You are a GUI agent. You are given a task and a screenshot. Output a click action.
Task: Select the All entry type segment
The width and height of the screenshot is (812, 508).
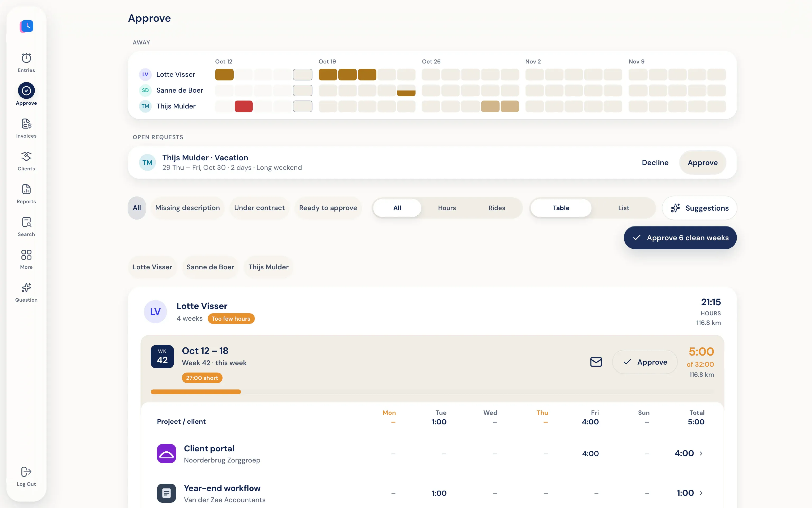397,208
